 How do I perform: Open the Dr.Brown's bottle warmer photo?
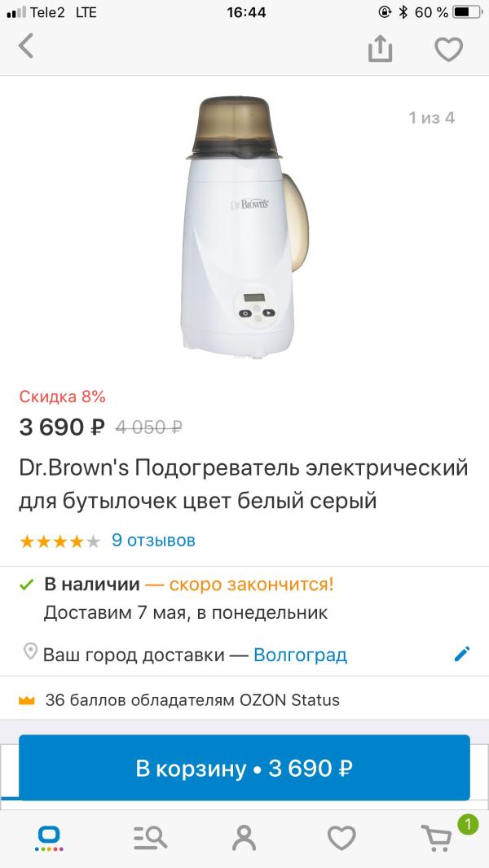(x=244, y=227)
